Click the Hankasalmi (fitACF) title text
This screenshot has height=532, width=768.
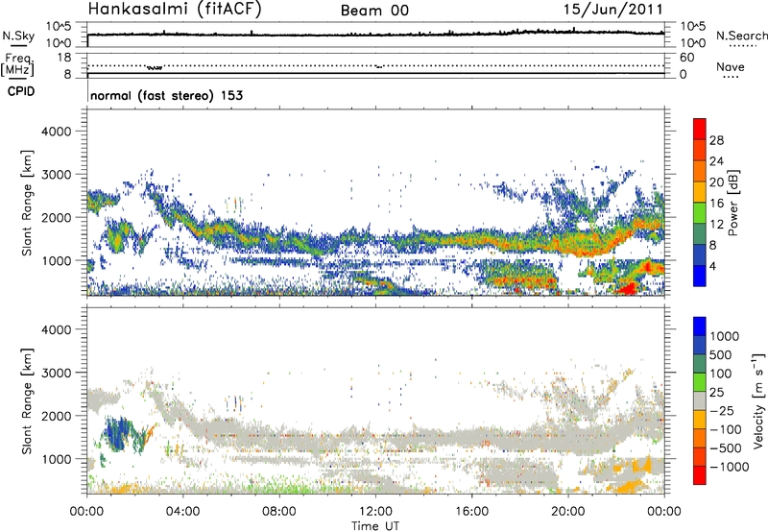tap(175, 10)
